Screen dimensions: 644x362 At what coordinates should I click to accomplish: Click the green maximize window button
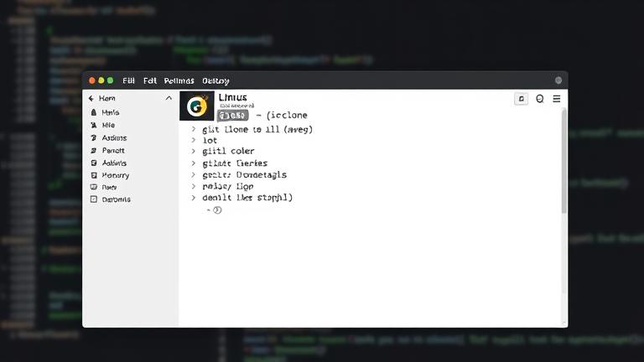coord(110,80)
